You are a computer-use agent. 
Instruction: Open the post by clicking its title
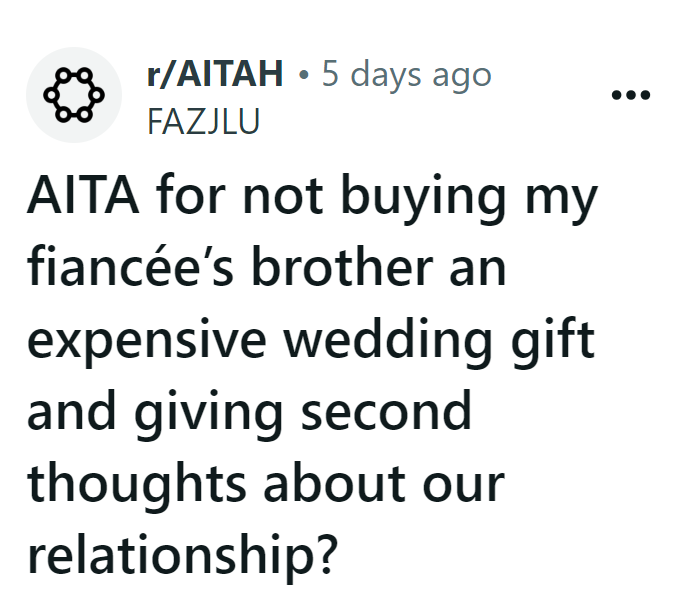coord(310,340)
